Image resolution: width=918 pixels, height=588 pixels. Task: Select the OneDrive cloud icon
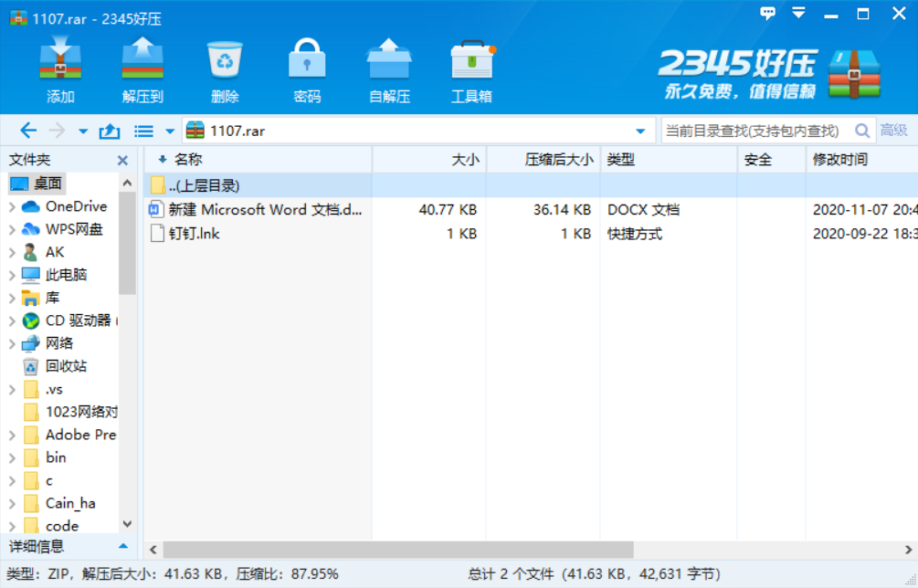pyautogui.click(x=30, y=206)
